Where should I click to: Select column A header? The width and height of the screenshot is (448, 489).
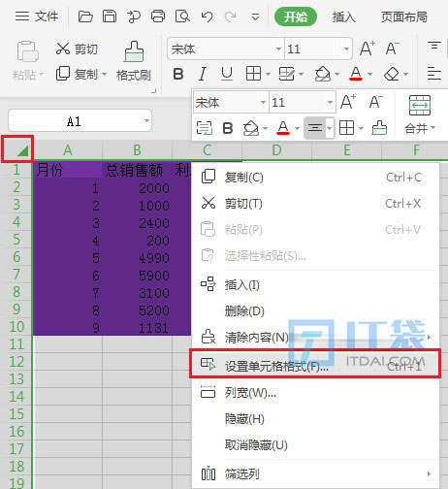[x=68, y=150]
